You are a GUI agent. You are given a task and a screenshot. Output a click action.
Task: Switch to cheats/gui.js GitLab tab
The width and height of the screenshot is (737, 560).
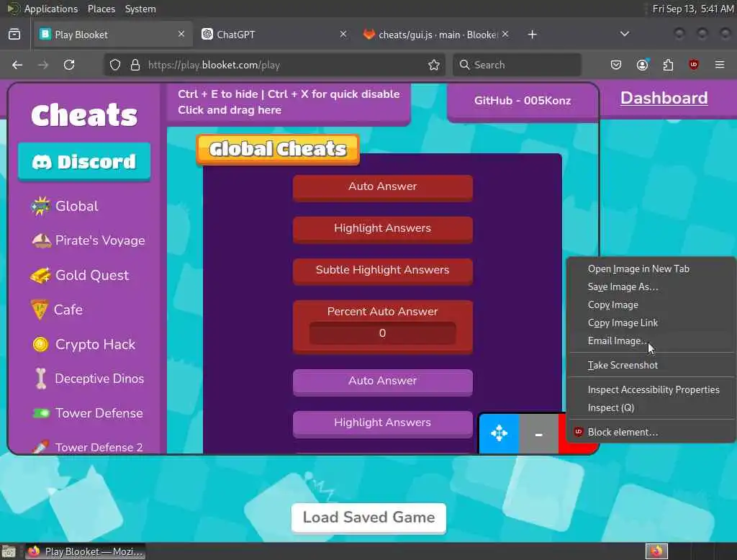point(435,35)
